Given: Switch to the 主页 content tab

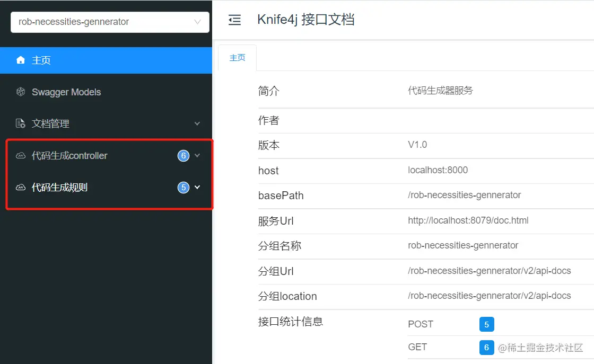Looking at the screenshot, I should [x=237, y=58].
